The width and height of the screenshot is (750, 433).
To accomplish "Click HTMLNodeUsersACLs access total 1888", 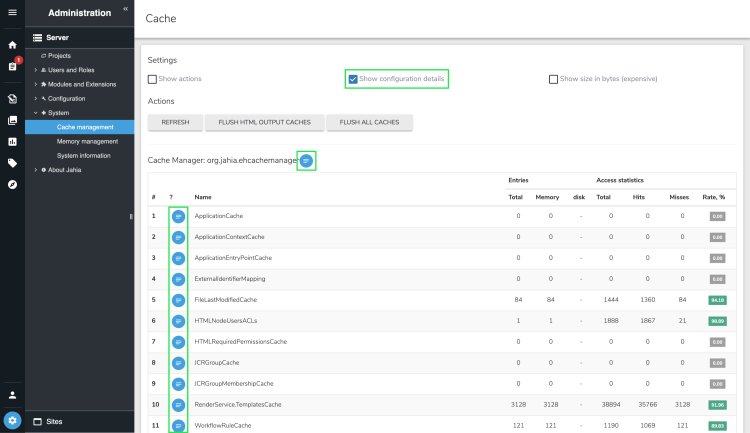I will [611, 321].
